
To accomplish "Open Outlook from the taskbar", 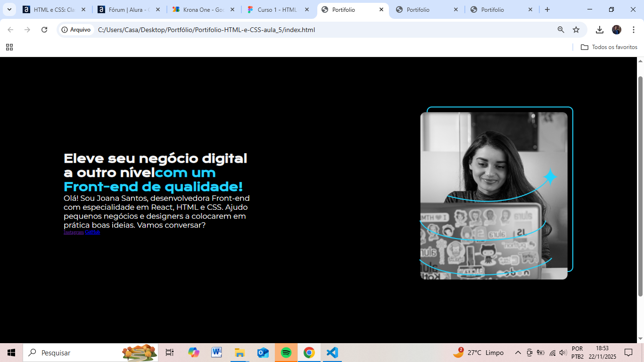I will click(263, 353).
